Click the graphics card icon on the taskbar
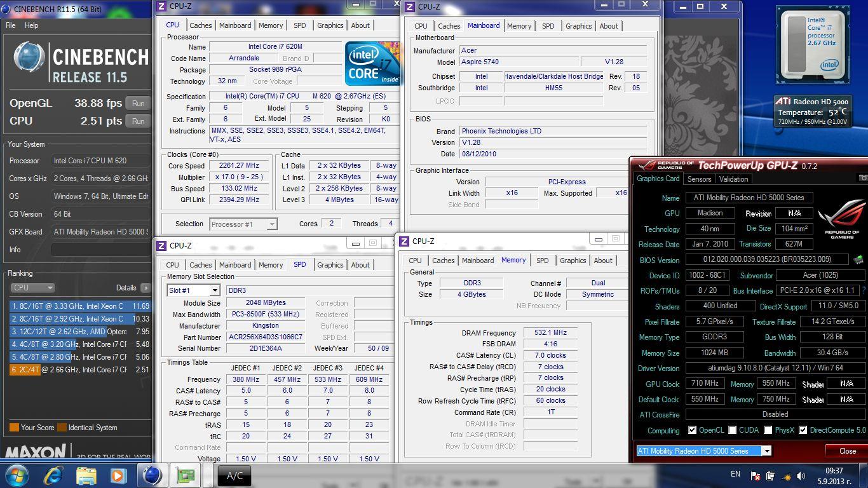This screenshot has height=488, width=868. pos(186,475)
